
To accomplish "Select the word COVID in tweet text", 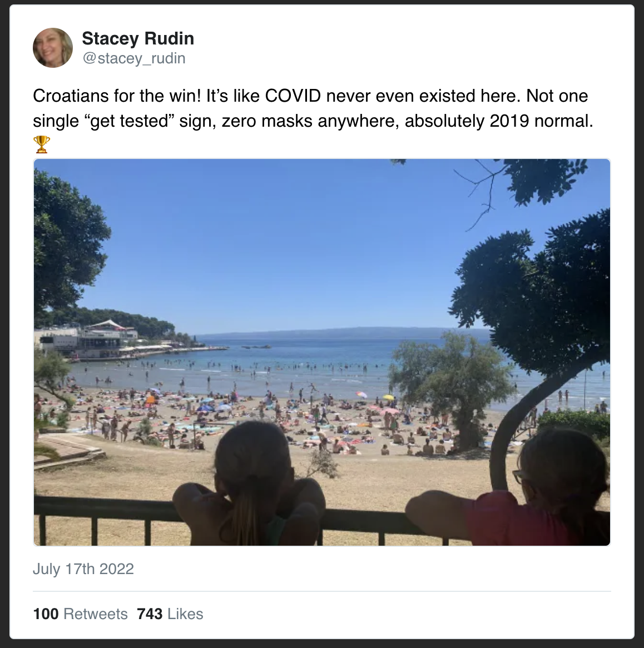I will [293, 96].
